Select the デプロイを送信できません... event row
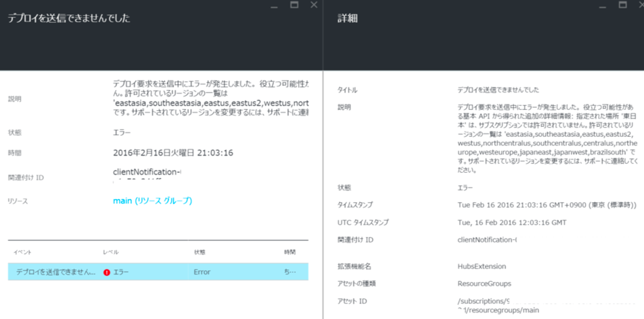The height and width of the screenshot is (319, 644). tap(56, 272)
